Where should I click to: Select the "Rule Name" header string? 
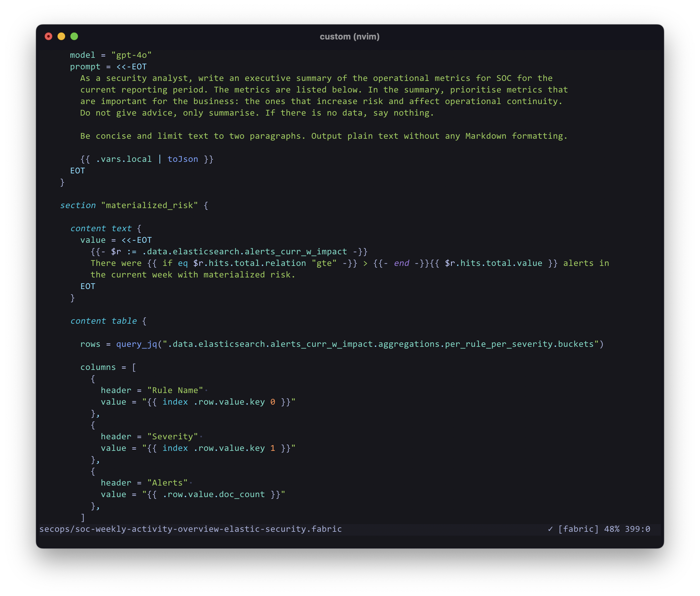pos(175,390)
